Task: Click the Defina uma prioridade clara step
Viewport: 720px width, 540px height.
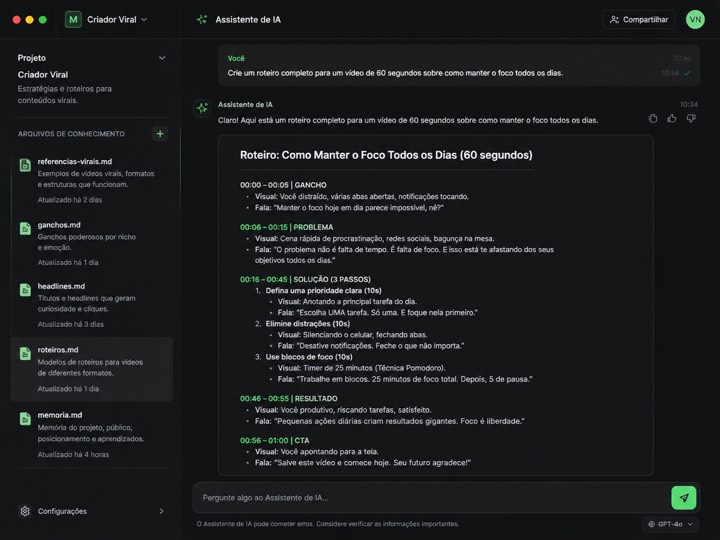Action: coord(323,291)
